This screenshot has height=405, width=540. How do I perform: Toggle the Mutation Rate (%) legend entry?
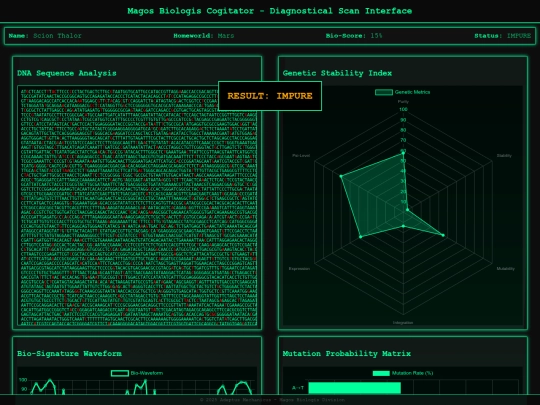(403, 373)
